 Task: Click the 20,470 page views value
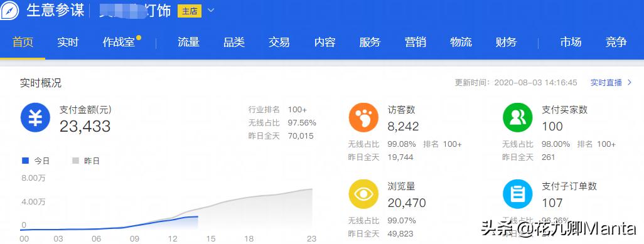pos(407,203)
